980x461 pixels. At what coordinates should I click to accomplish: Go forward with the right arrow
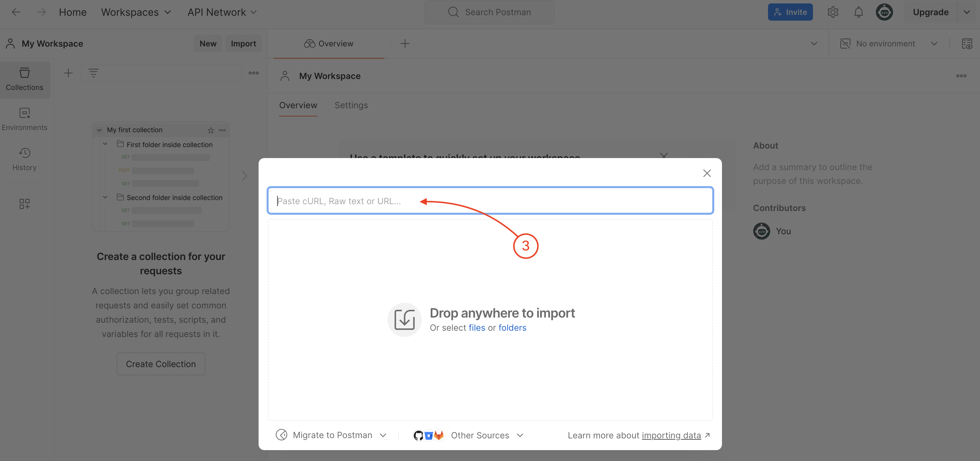[x=41, y=12]
